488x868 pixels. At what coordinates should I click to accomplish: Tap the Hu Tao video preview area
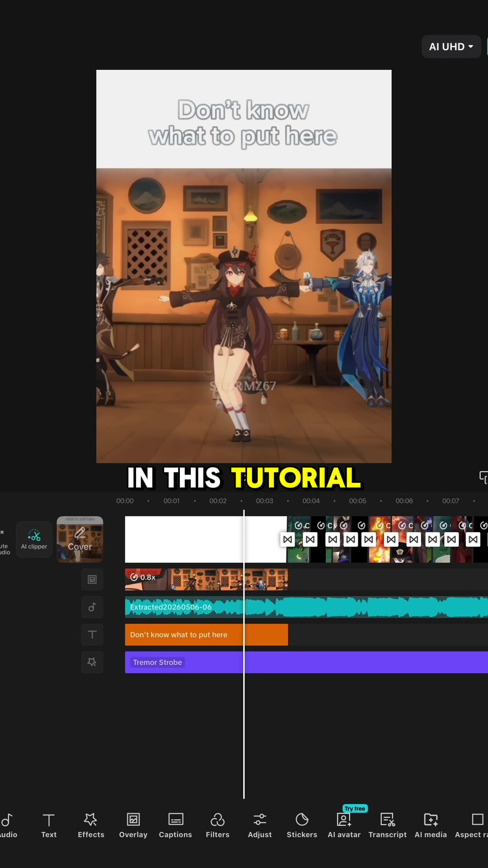click(244, 316)
